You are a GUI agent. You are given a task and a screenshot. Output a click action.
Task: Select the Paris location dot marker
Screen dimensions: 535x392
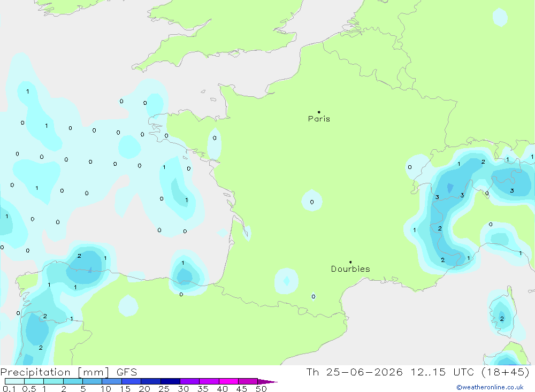pyautogui.click(x=319, y=112)
